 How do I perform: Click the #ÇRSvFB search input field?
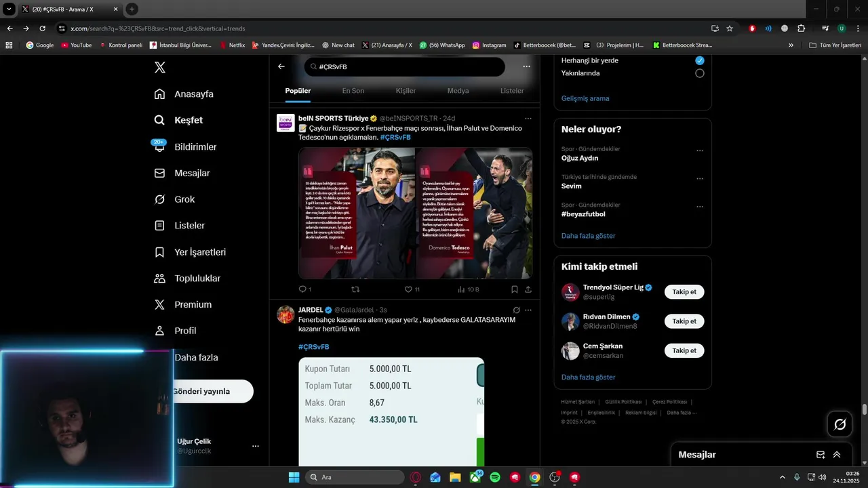[x=405, y=66]
